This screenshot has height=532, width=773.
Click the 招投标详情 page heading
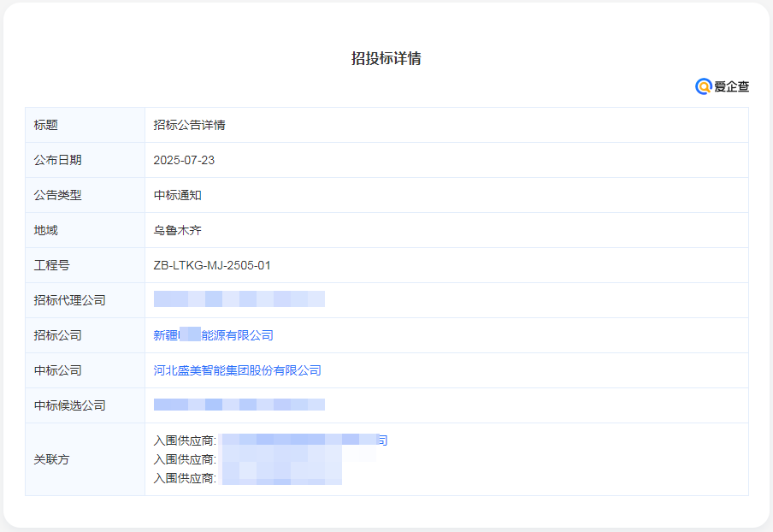(x=386, y=58)
